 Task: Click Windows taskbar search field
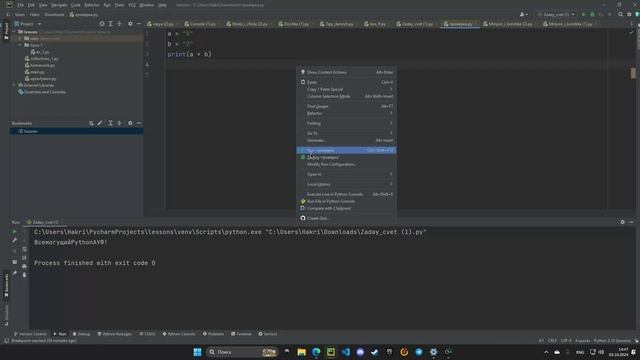242,352
